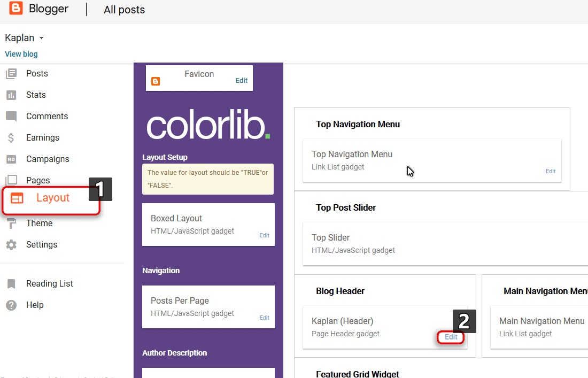Open Theme via its paint icon
The height and width of the screenshot is (378, 588).
(x=13, y=223)
